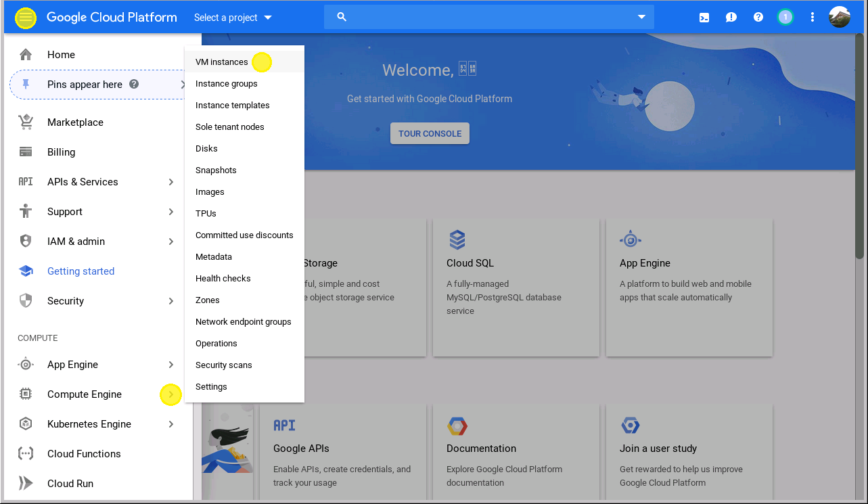868x504 pixels.
Task: Open the Select a project dropdown
Action: (233, 18)
